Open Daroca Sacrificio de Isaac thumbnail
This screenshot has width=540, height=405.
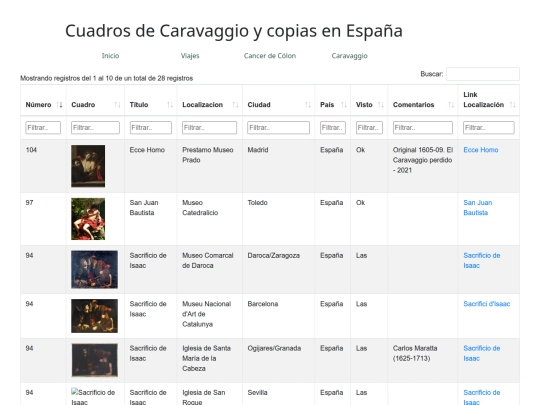point(94,269)
